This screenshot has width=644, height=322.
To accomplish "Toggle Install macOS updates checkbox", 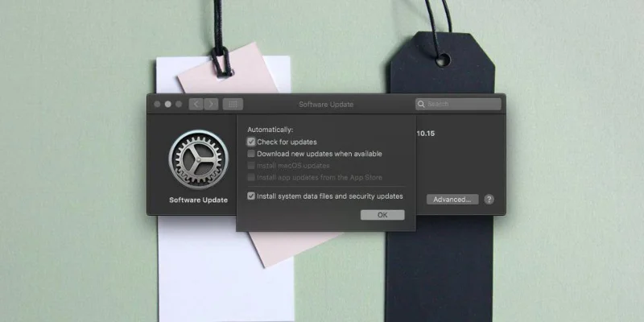I will pos(251,166).
